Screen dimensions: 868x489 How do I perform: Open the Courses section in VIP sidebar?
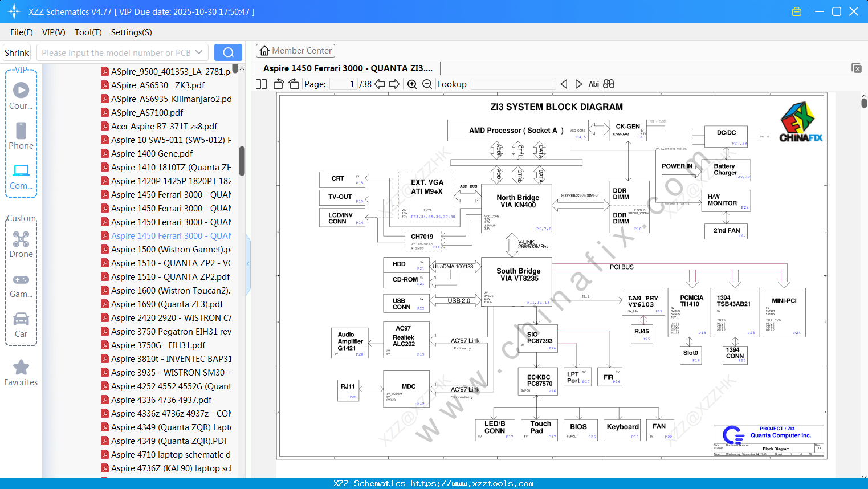coord(21,96)
